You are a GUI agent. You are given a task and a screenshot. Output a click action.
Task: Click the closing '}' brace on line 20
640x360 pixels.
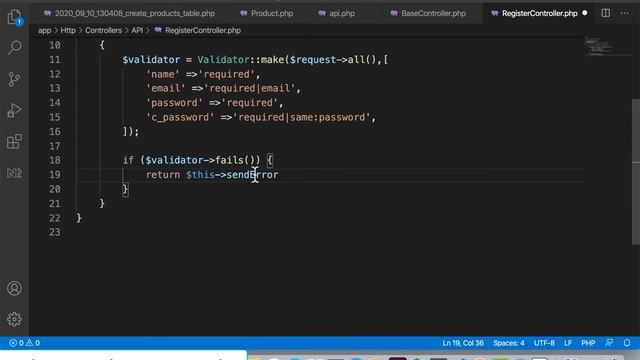pyautogui.click(x=125, y=189)
